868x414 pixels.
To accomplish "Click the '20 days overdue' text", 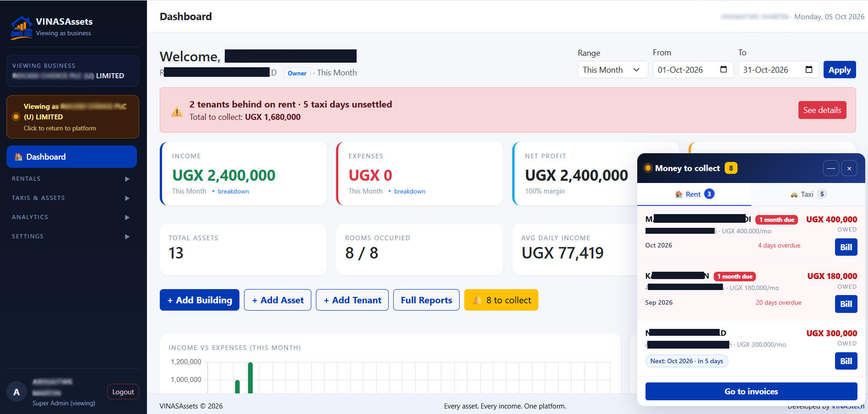I will 778,302.
